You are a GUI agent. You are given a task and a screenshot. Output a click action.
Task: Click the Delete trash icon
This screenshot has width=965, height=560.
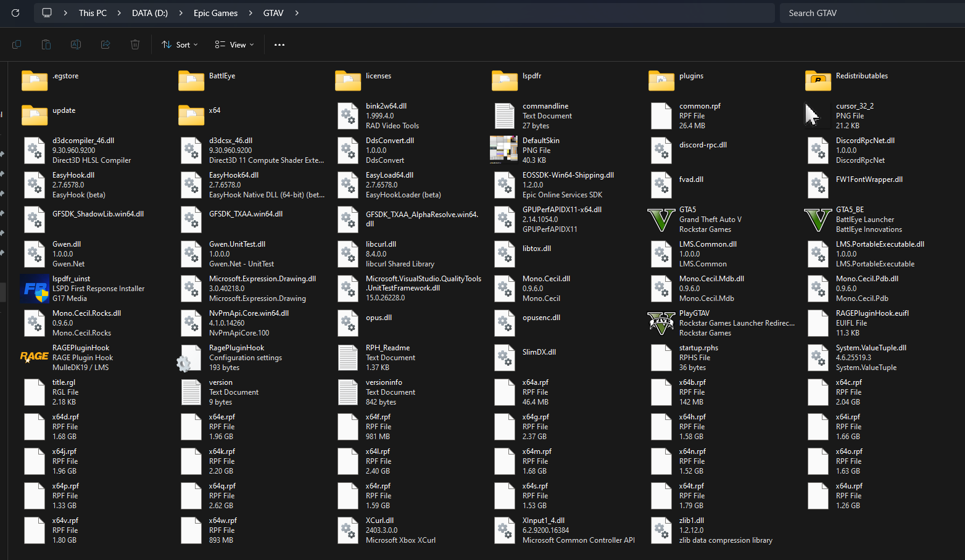click(x=135, y=44)
